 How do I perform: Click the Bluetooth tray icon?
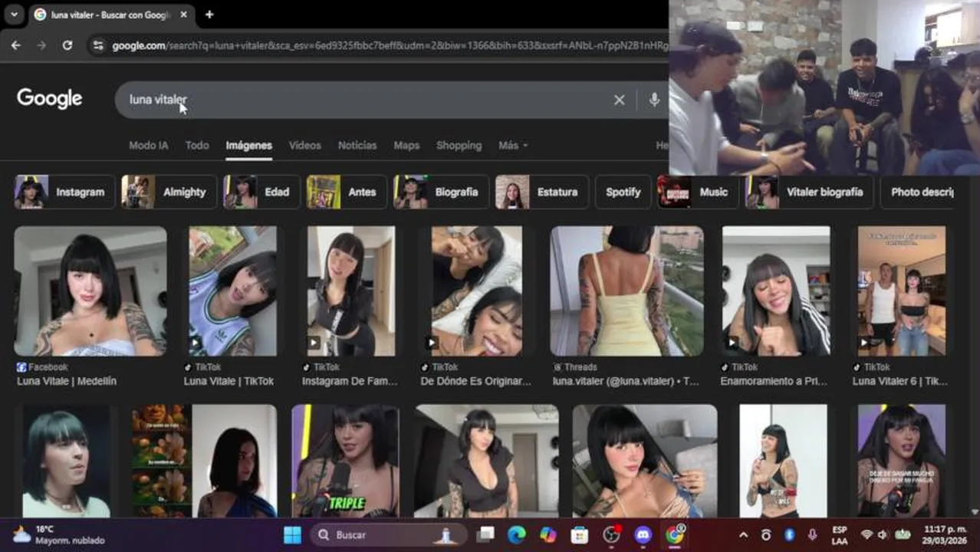[x=789, y=534]
